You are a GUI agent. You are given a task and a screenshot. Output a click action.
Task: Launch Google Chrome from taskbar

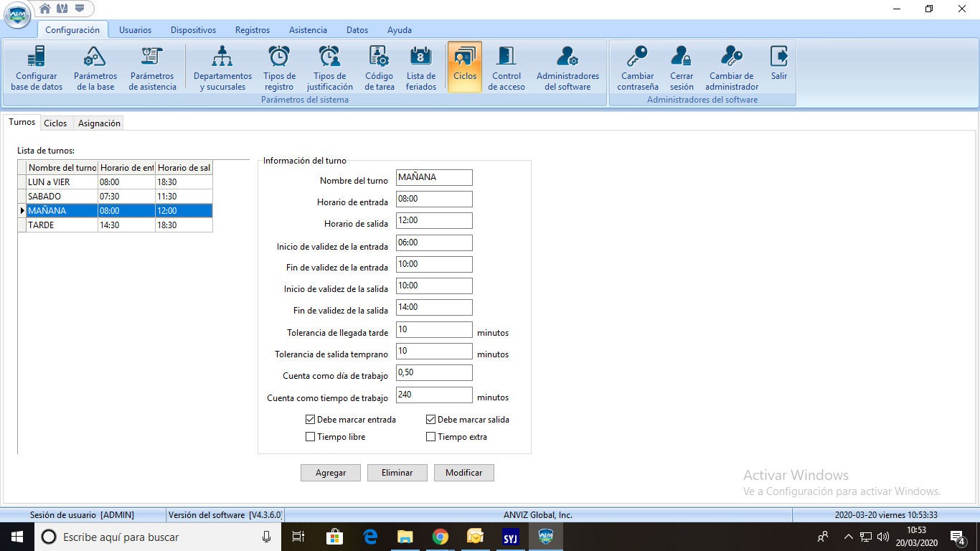pyautogui.click(x=440, y=537)
